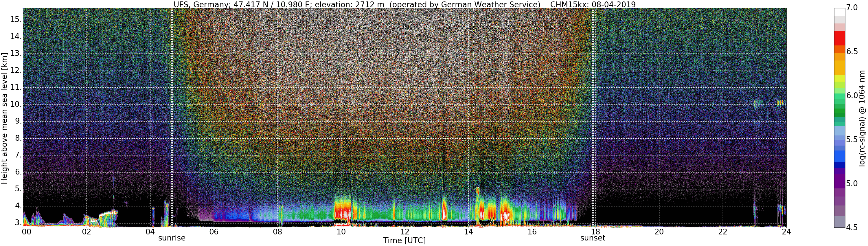Click the 'log(rc-signal) @ 1064 nm' colorbar label
The width and height of the screenshot is (868, 246).
(862, 118)
